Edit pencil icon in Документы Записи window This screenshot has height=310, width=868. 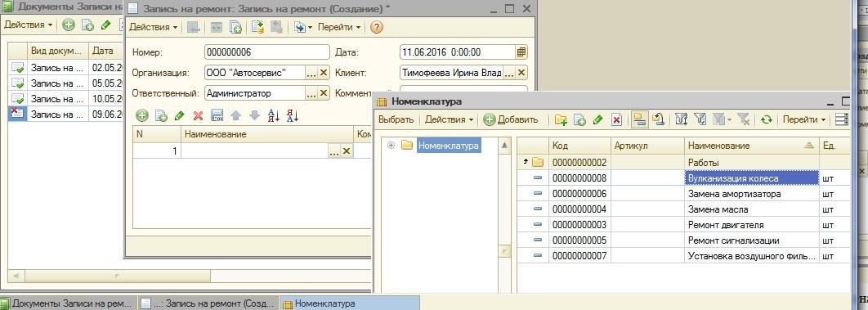(x=106, y=25)
